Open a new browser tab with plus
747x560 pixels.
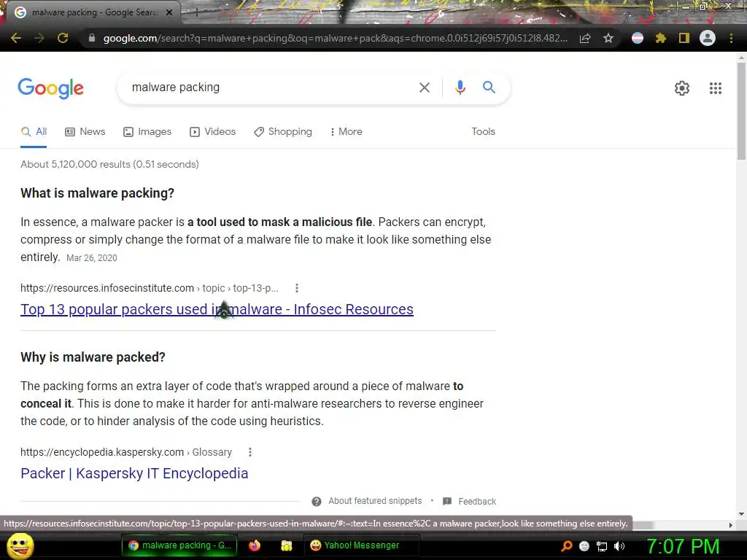pyautogui.click(x=196, y=13)
